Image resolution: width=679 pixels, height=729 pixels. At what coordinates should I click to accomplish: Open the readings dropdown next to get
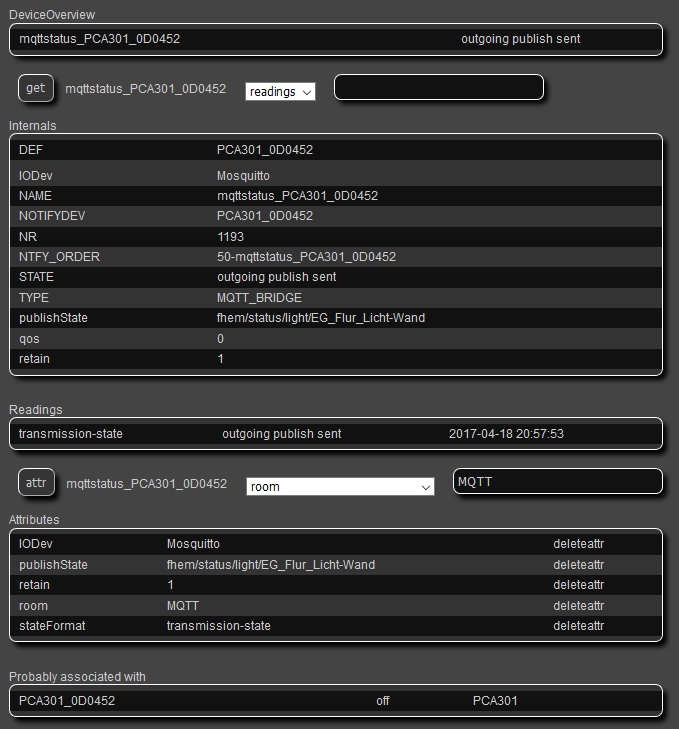pos(280,92)
